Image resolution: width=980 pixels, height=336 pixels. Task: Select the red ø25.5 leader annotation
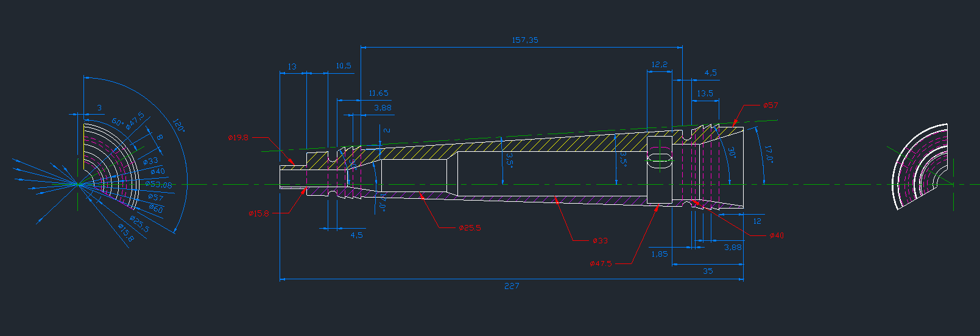coord(470,228)
